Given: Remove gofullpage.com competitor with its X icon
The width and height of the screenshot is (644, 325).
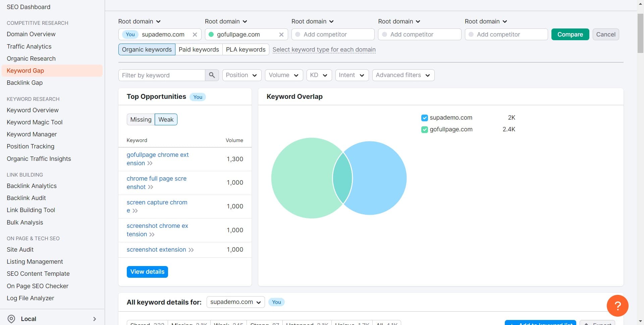Looking at the screenshot, I should [281, 35].
